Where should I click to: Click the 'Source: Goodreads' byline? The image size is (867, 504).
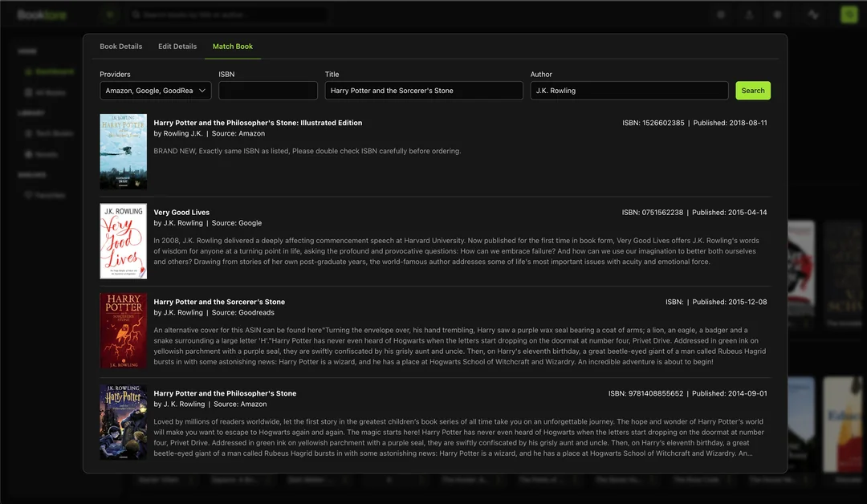pyautogui.click(x=242, y=312)
